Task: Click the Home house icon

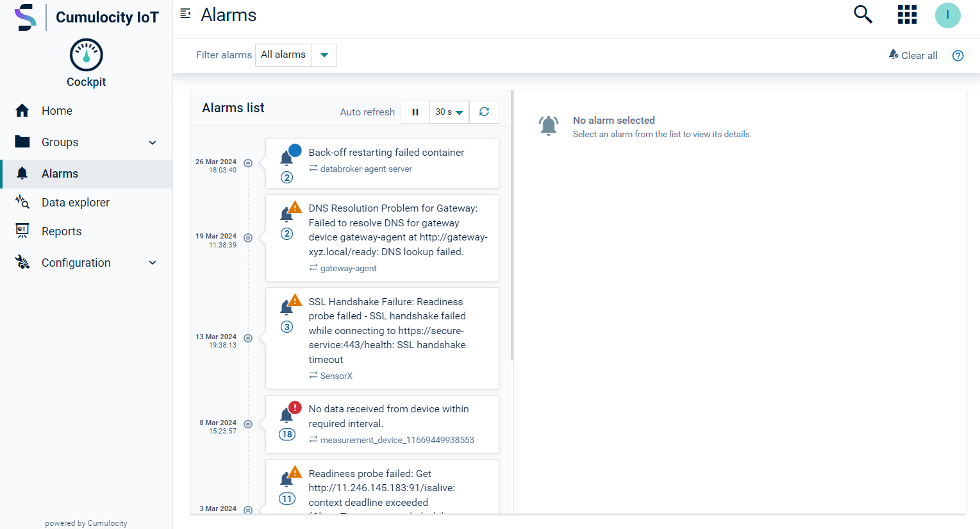Action: tap(22, 110)
